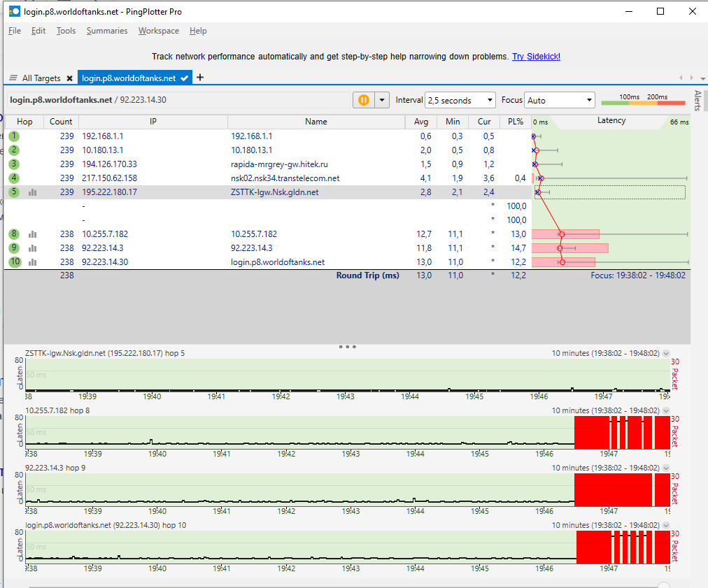Open the Workspace menu
This screenshot has height=588, width=708.
coord(158,31)
